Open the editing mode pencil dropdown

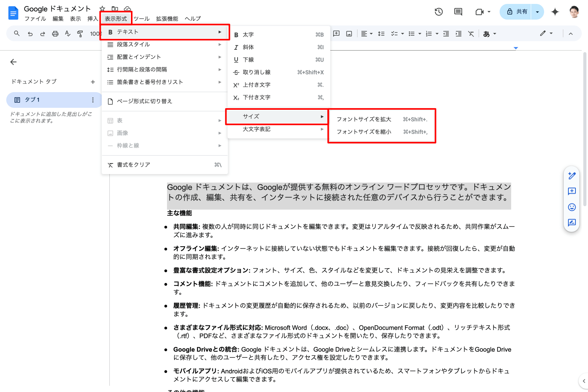[x=546, y=34]
